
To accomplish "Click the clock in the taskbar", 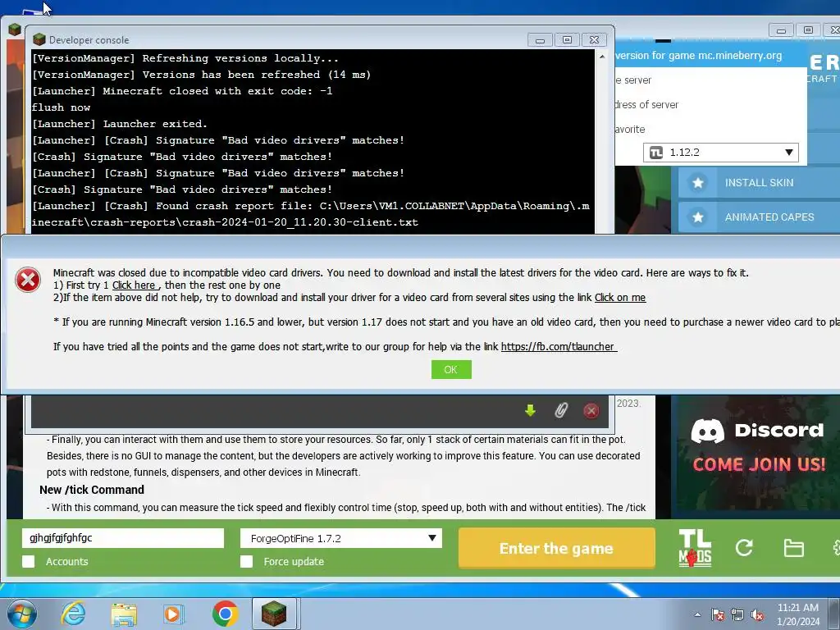I will 797,614.
